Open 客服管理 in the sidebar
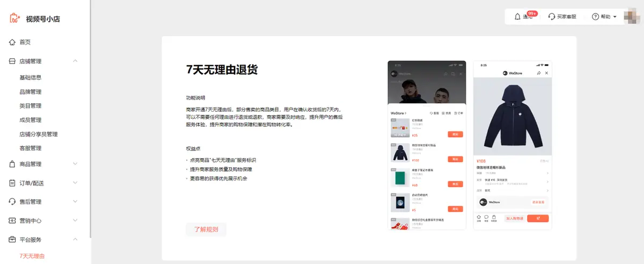This screenshot has height=264, width=644. point(31,148)
